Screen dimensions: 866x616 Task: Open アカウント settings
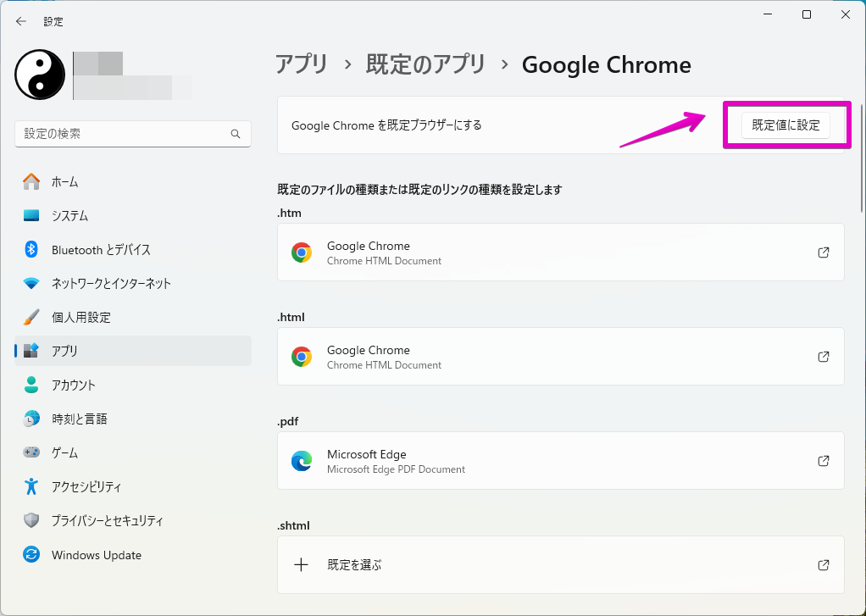(x=133, y=385)
